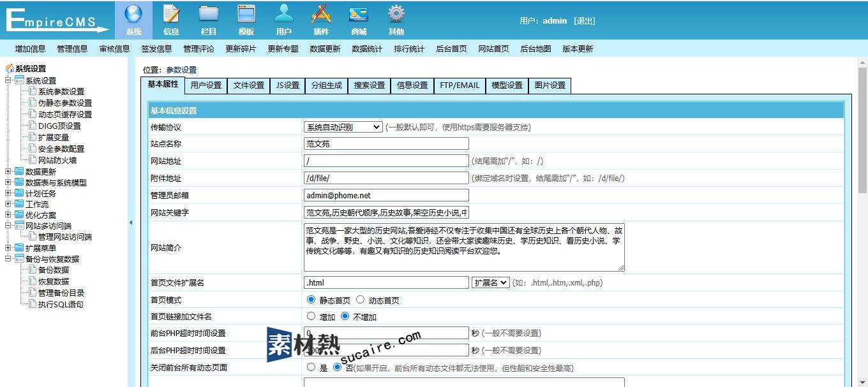Screen dimensions: 868x387
Task: Open the 其他 gear icon
Action: click(x=396, y=14)
